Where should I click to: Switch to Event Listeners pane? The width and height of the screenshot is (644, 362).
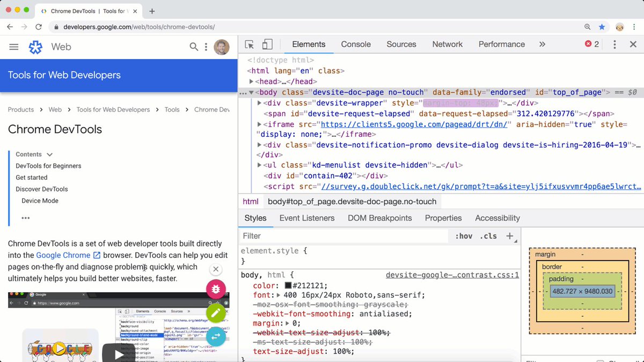click(x=307, y=218)
